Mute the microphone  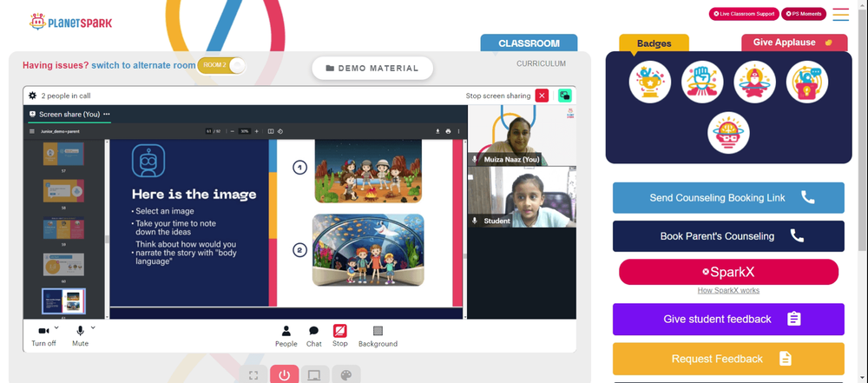(x=80, y=336)
